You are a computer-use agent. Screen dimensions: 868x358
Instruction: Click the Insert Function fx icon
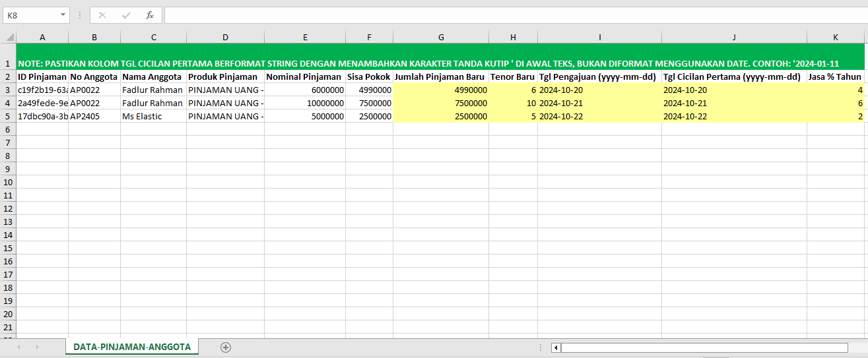click(150, 15)
